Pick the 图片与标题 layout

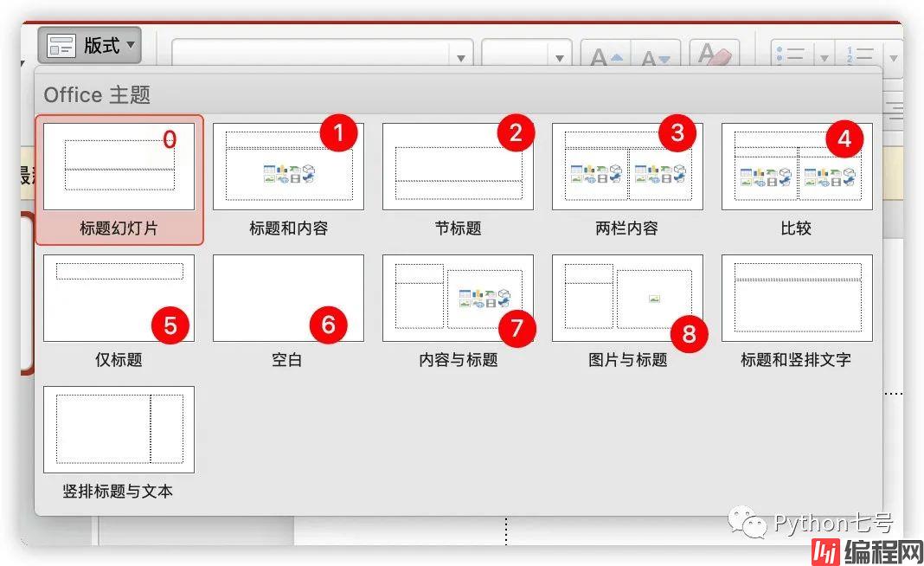[627, 299]
